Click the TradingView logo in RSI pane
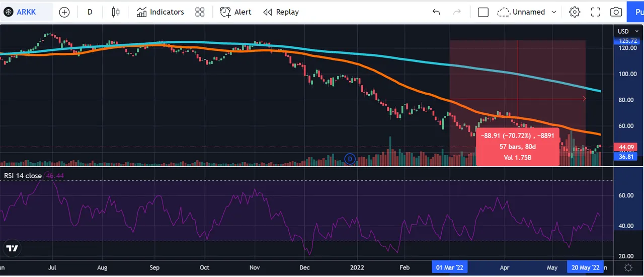This screenshot has width=644, height=277. pos(13,248)
